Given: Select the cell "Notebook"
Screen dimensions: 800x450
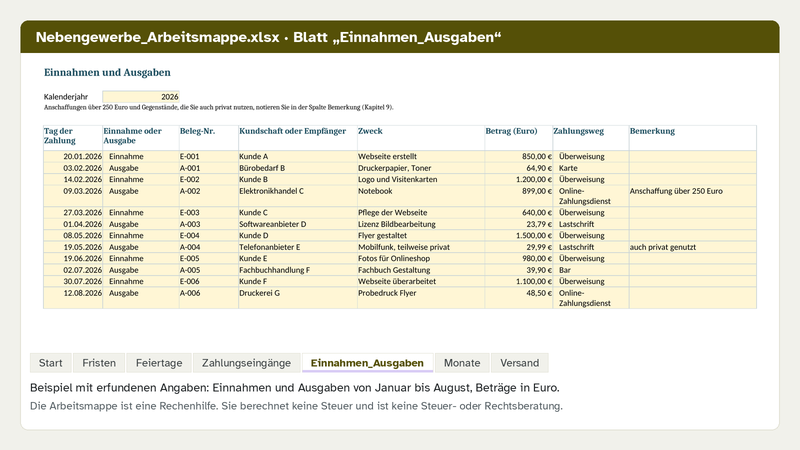Looking at the screenshot, I should pyautogui.click(x=421, y=196).
